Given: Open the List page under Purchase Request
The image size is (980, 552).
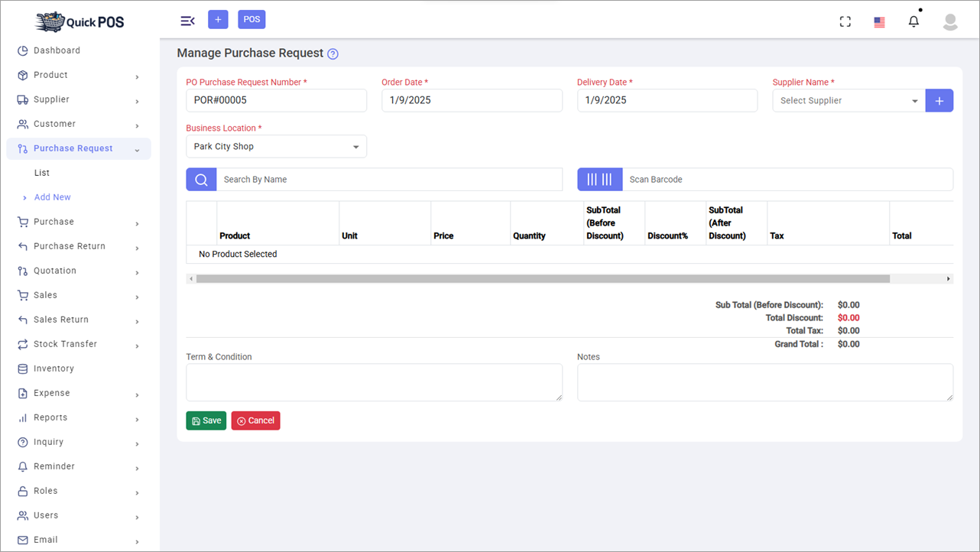Looking at the screenshot, I should click(41, 172).
